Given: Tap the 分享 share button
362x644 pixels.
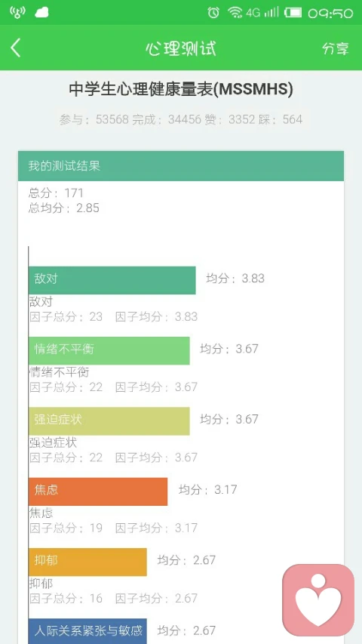Looking at the screenshot, I should [336, 48].
